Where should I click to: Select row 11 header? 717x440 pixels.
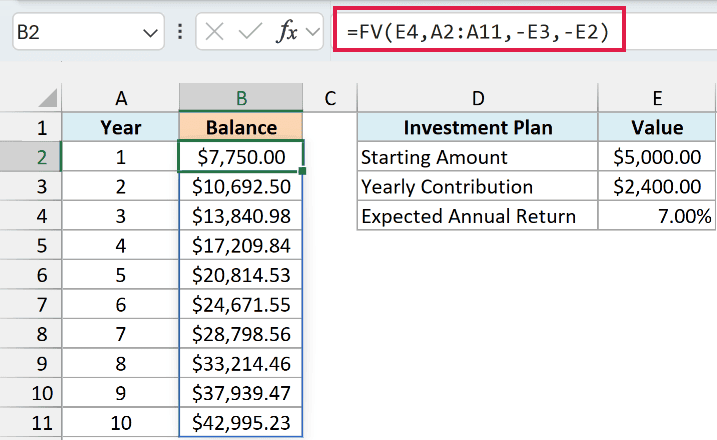(x=31, y=422)
